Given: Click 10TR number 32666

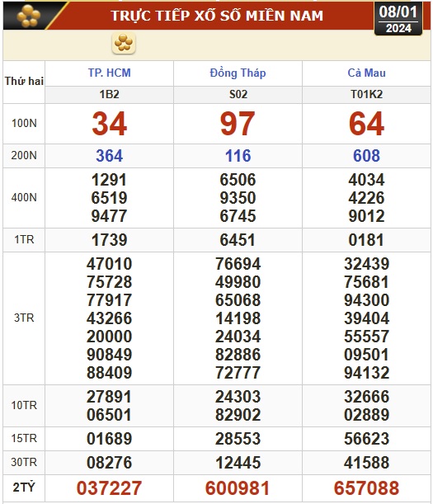Looking at the screenshot, I should [366, 397].
